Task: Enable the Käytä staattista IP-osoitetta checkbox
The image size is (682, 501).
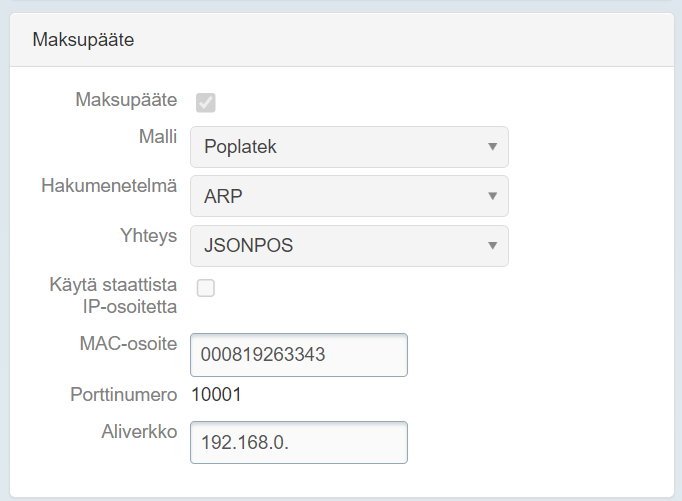Action: point(206,288)
